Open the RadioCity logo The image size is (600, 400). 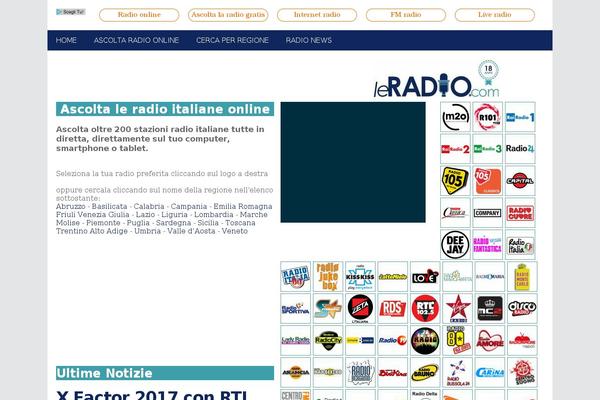(x=328, y=341)
